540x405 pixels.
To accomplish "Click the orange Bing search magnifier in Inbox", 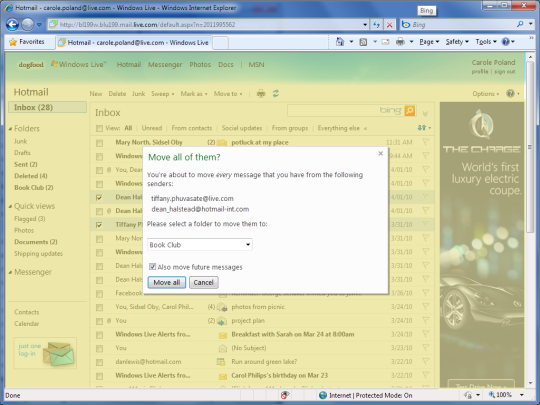I will point(409,111).
